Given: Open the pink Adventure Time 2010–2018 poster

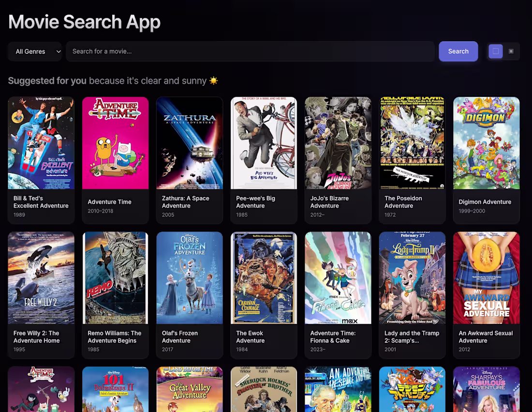Looking at the screenshot, I should click(116, 143).
